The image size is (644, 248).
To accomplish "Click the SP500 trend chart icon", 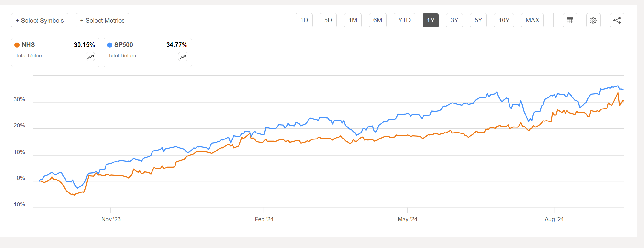I will (183, 57).
